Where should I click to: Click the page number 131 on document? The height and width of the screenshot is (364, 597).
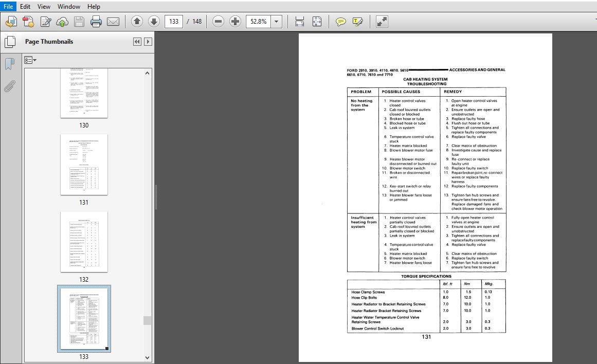[426, 337]
